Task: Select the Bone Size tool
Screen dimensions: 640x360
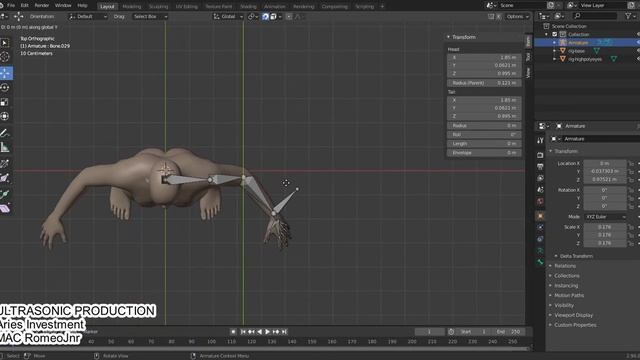Action: (x=5, y=178)
